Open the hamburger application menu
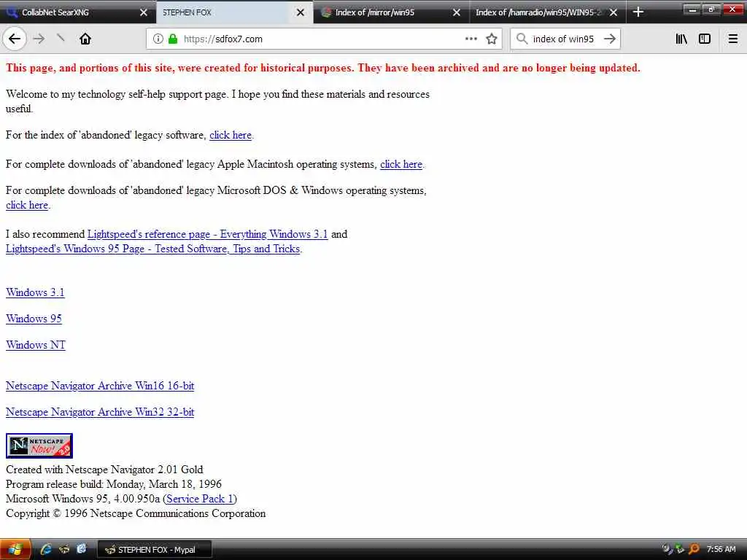The image size is (747, 560). [x=733, y=39]
